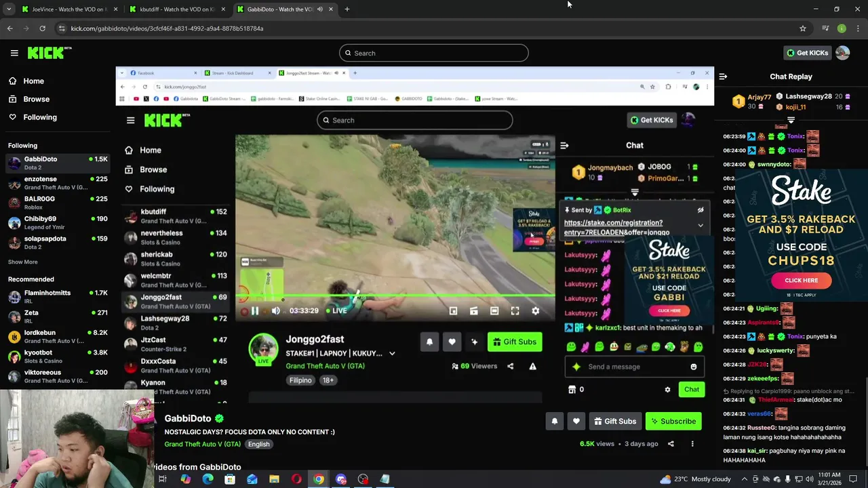Open Microsoft Store from taskbar
The height and width of the screenshot is (488, 868).
pyautogui.click(x=230, y=479)
